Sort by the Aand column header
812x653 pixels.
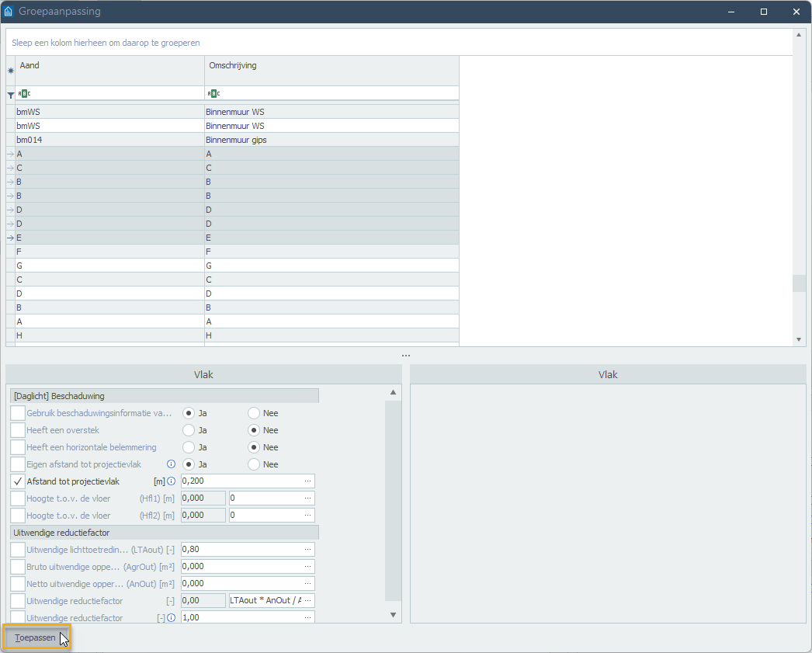[109, 66]
